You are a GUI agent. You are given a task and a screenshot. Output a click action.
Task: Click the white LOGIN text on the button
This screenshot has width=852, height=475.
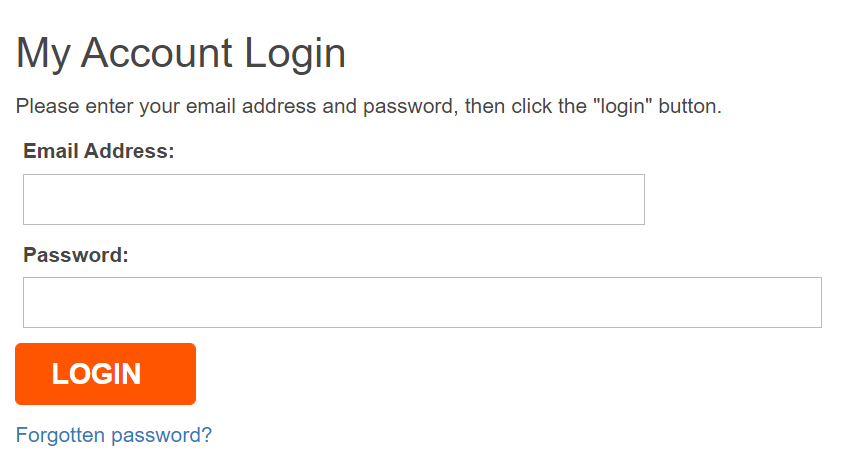click(96, 374)
